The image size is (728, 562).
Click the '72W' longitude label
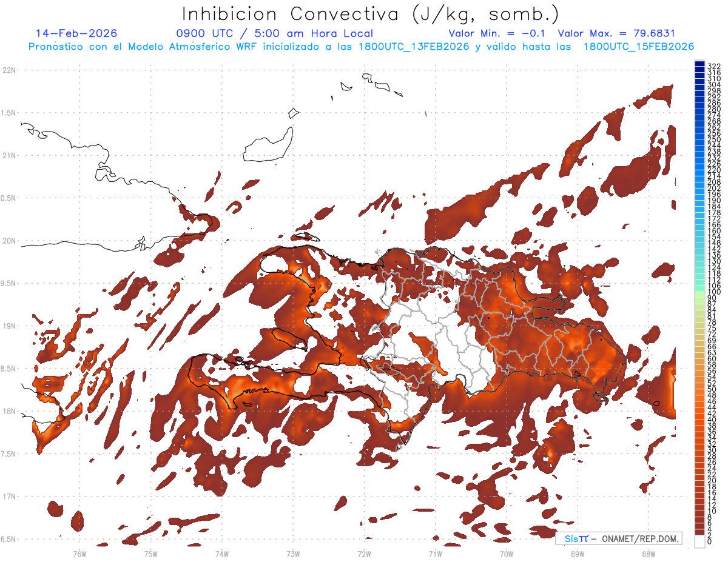(x=364, y=554)
